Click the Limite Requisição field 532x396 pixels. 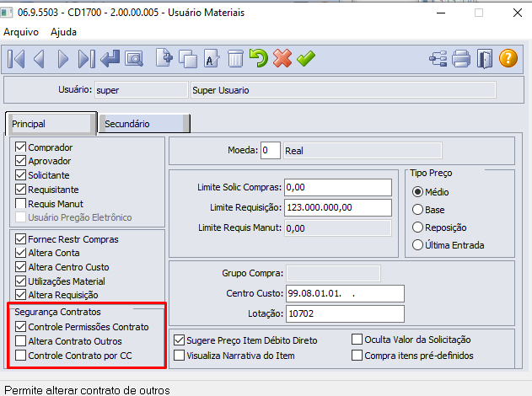click(338, 207)
